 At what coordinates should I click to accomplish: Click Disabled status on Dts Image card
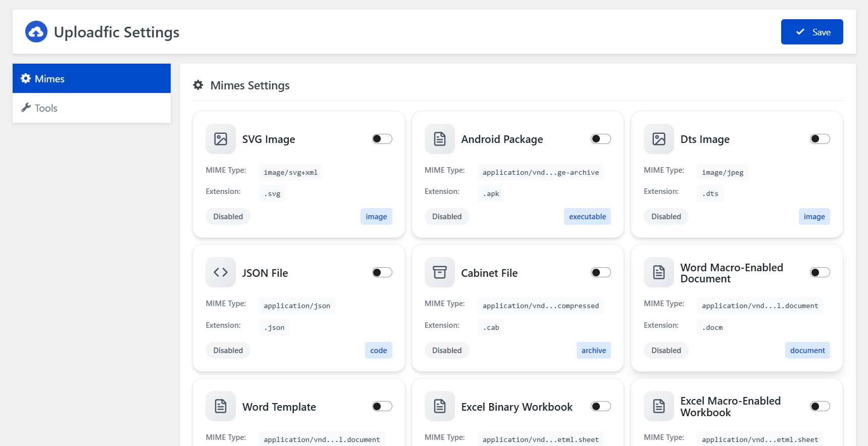coord(666,217)
